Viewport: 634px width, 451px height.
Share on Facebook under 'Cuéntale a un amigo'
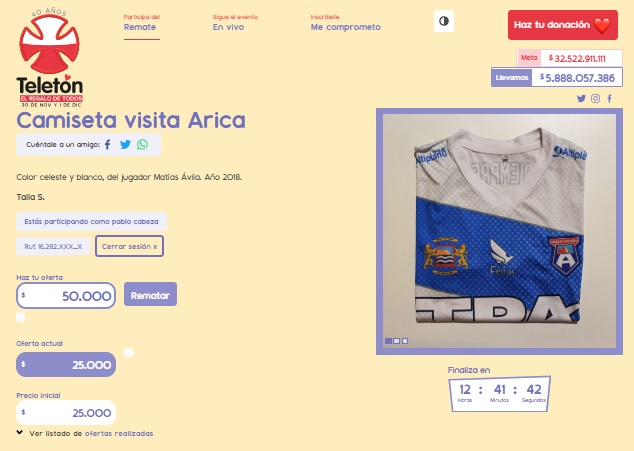[x=108, y=144]
